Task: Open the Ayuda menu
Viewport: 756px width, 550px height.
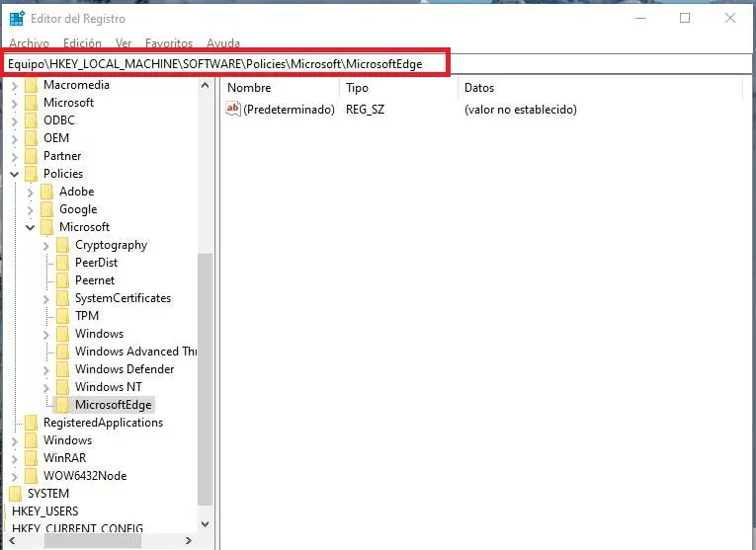Action: [x=223, y=42]
